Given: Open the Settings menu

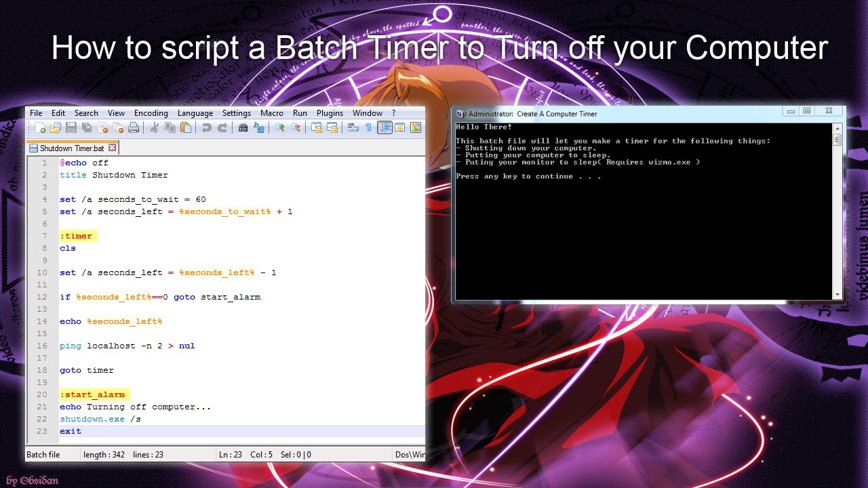Looking at the screenshot, I should (x=237, y=113).
